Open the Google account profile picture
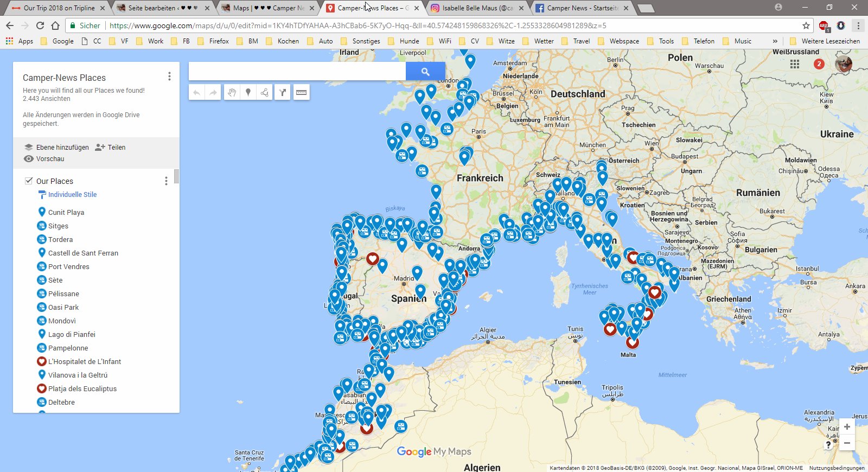868x472 pixels. (x=844, y=64)
